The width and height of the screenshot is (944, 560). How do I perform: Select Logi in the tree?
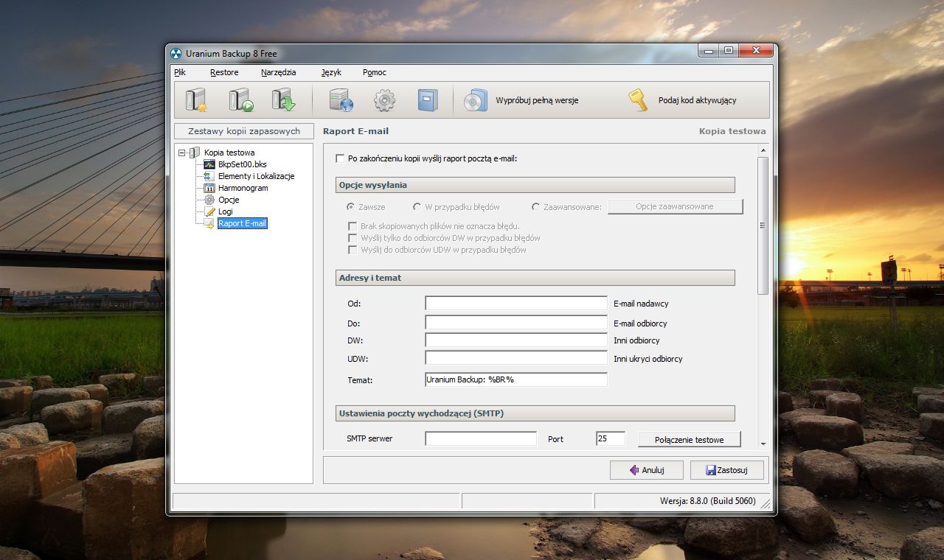tap(225, 211)
